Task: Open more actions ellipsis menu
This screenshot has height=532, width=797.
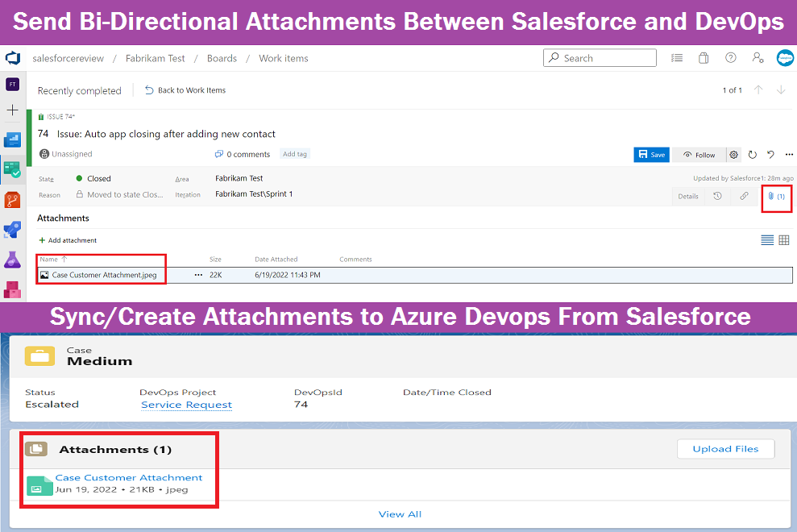Action: click(788, 155)
